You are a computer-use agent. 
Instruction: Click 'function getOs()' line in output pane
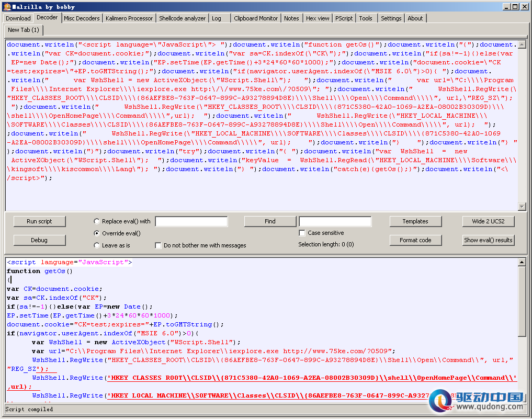(x=40, y=271)
